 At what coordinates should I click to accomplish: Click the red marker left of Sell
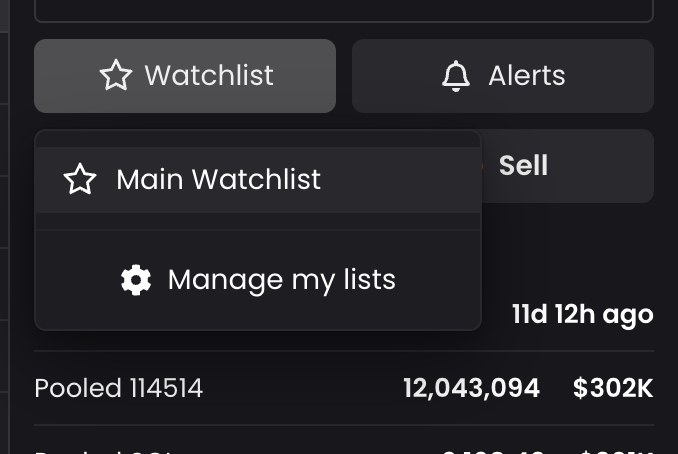(485, 165)
